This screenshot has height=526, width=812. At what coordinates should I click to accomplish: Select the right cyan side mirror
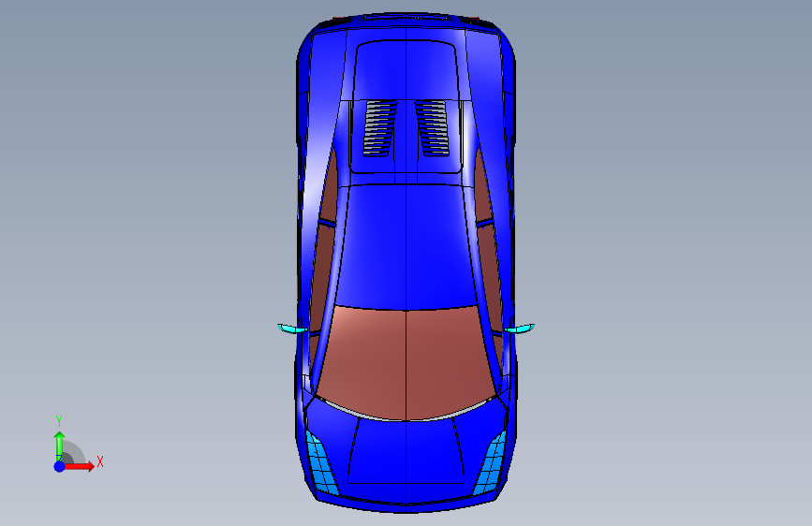coord(520,329)
